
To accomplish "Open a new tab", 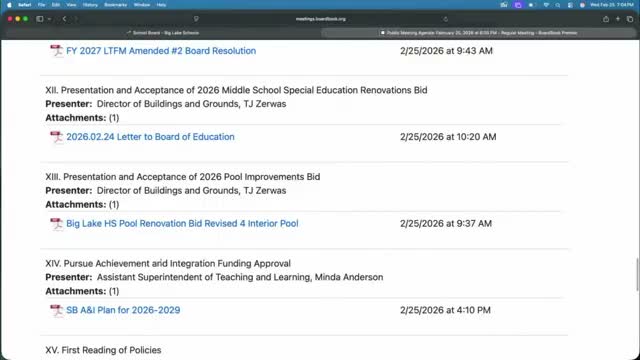I will tap(618, 19).
